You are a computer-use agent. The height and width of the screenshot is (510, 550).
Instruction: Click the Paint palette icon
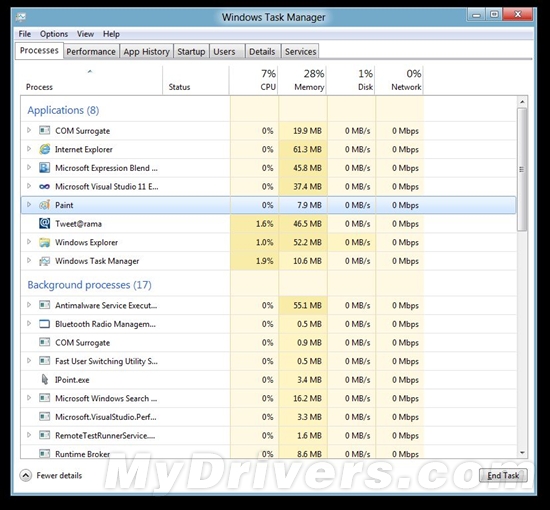pyautogui.click(x=45, y=205)
